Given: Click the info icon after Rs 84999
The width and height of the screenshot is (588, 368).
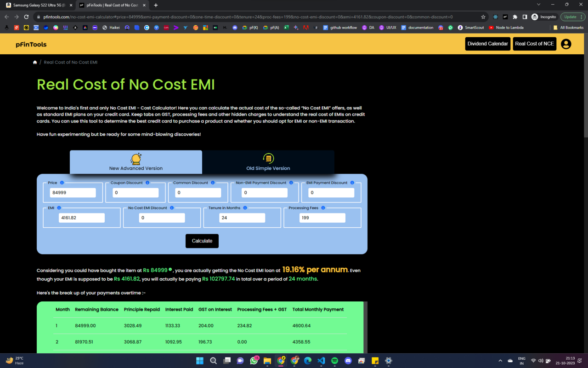Looking at the screenshot, I should coord(170,270).
